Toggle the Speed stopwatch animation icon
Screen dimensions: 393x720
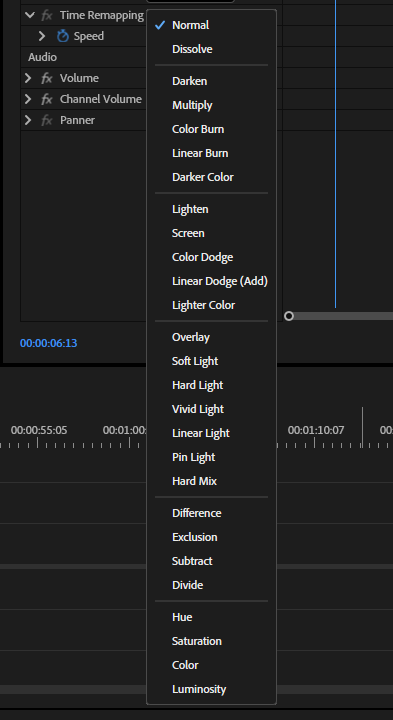point(62,36)
